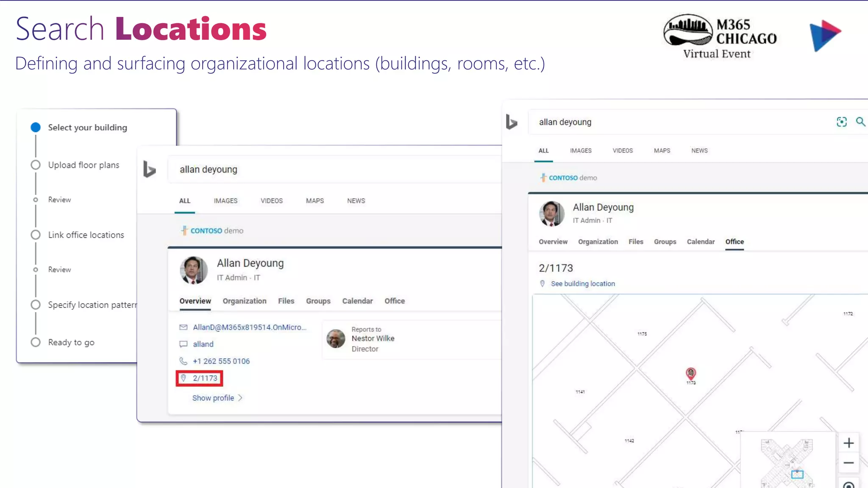Switch to Office tab in middle profile card

pos(395,301)
